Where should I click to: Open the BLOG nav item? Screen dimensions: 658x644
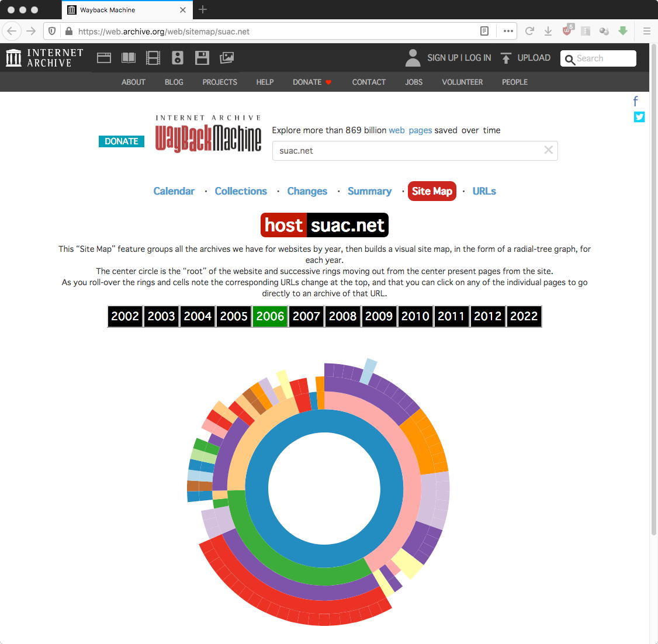tap(174, 82)
